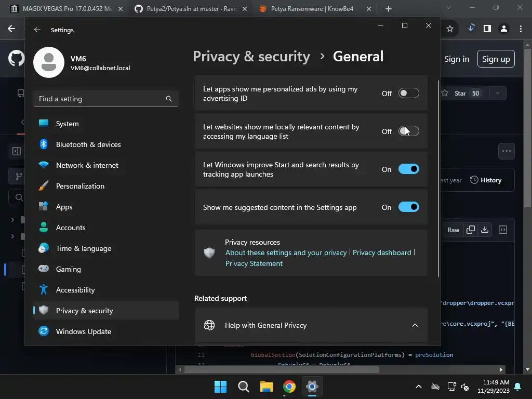This screenshot has width=532, height=399.
Task: Click GitHub horizontal code scrollbar
Action: point(281,369)
